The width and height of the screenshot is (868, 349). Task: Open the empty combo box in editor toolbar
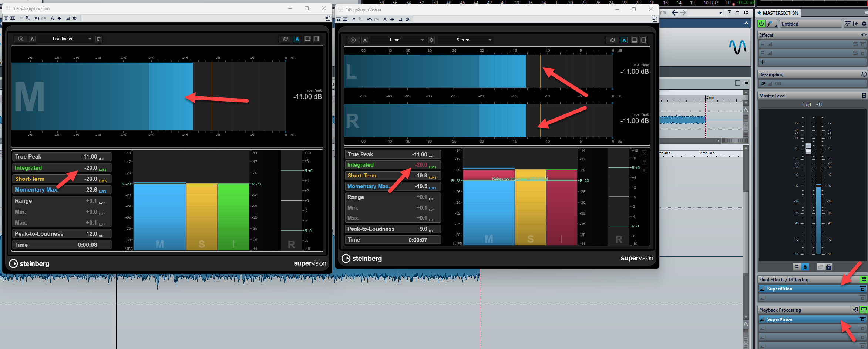706,13
